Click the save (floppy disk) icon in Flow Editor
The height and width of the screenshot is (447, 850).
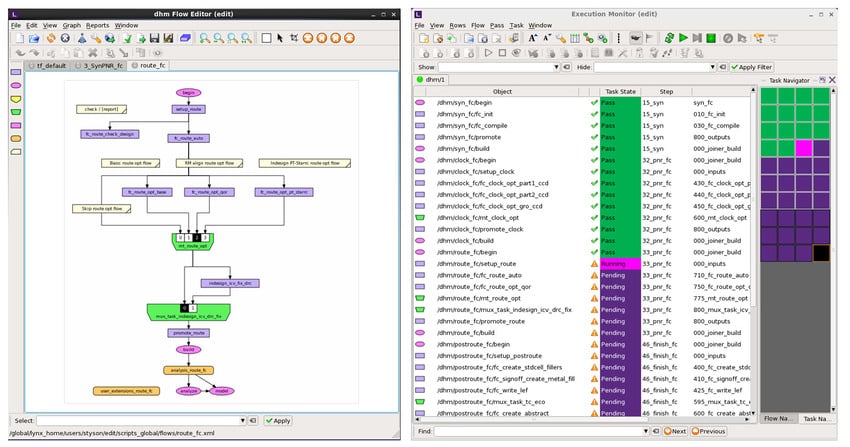pos(155,38)
